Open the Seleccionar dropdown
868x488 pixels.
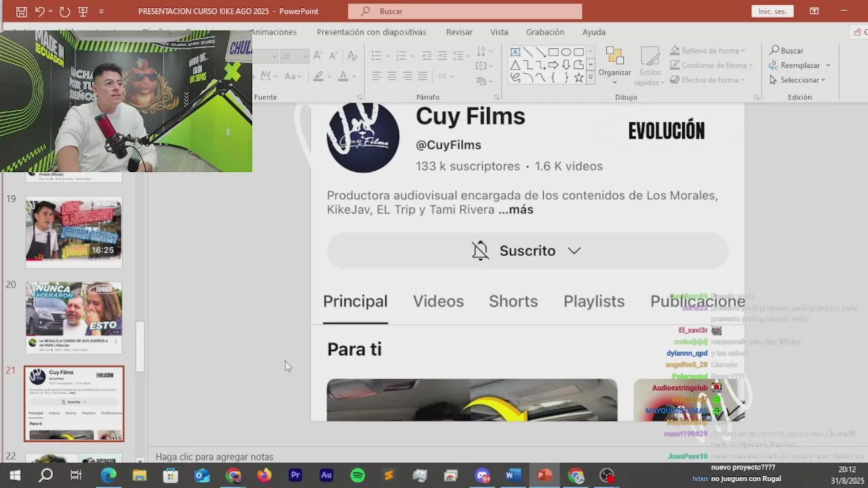point(797,80)
